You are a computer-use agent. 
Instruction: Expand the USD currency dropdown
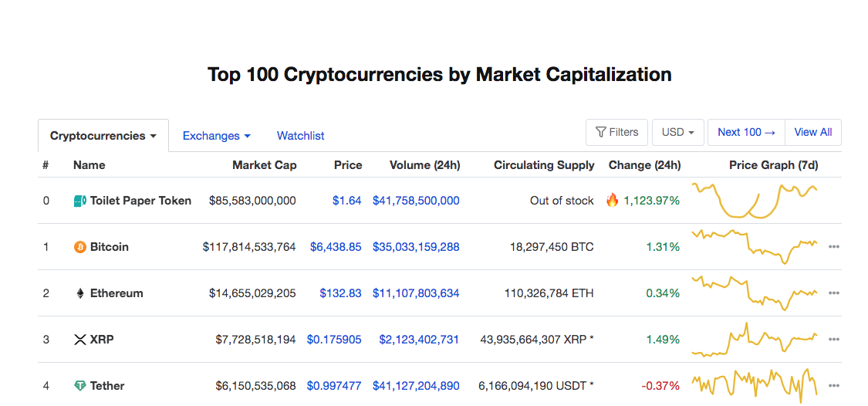point(678,133)
